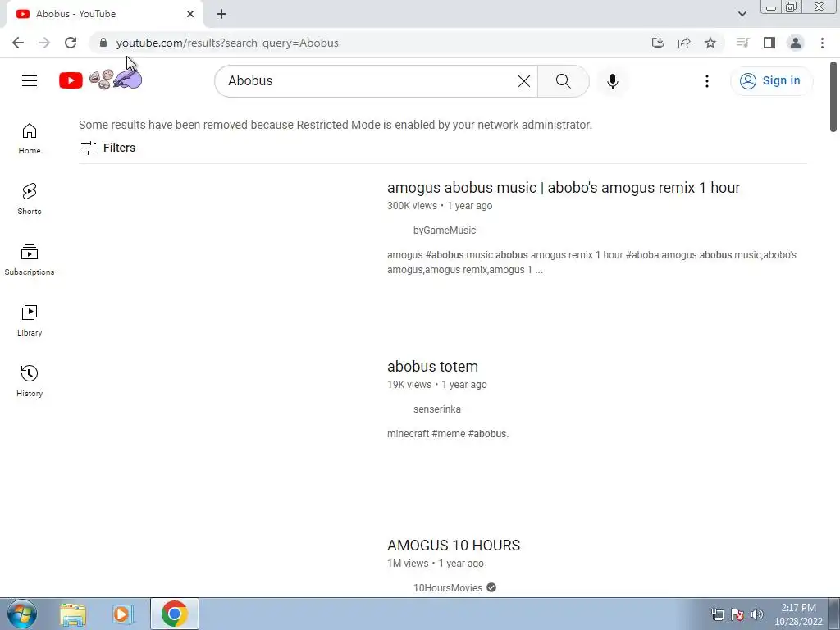Share this page icon

point(684,43)
